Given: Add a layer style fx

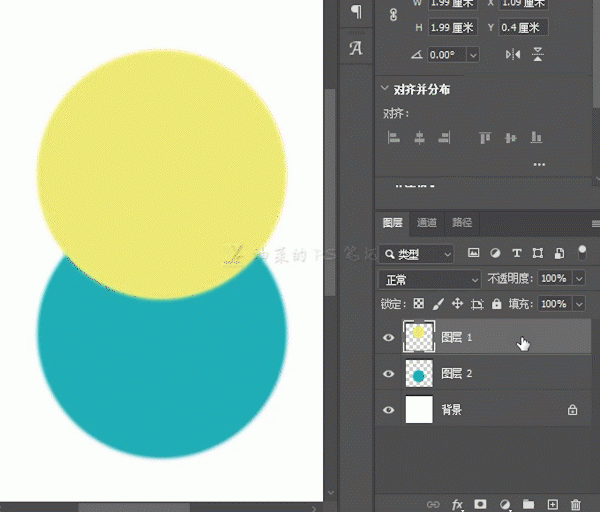Looking at the screenshot, I should [x=457, y=504].
